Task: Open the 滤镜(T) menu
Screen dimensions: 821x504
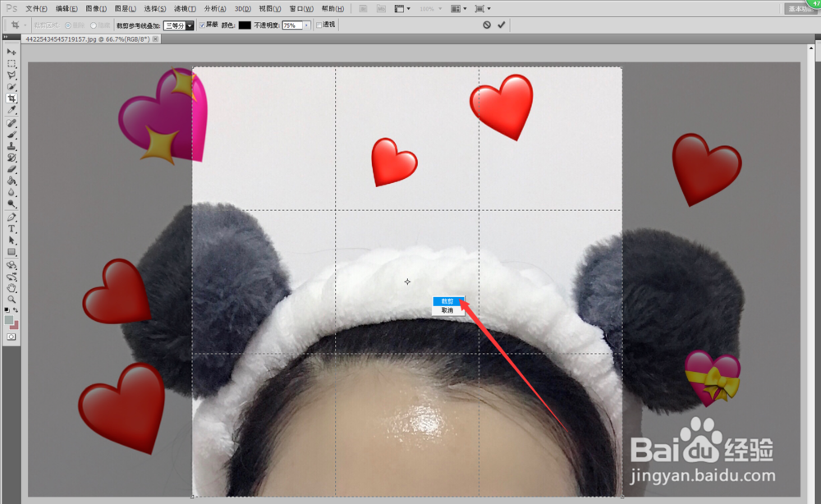Action: point(185,9)
